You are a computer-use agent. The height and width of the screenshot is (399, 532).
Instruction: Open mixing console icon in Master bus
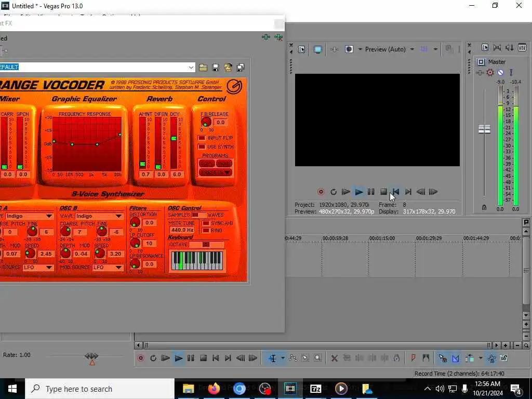point(522,47)
